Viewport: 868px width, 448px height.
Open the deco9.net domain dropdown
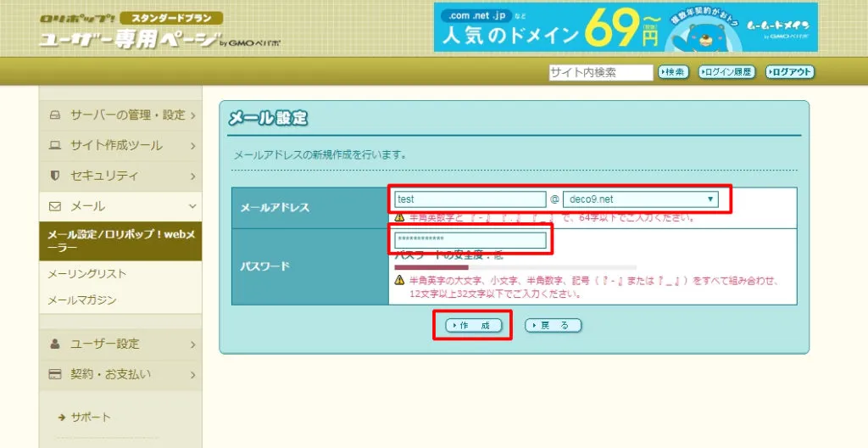click(641, 199)
